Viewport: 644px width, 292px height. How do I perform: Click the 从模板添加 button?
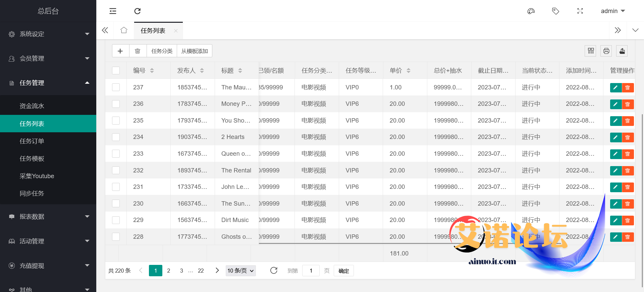pos(195,51)
